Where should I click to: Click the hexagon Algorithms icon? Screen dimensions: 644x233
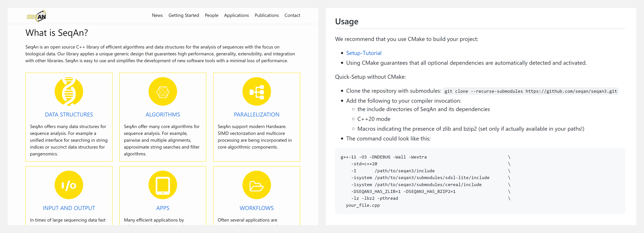point(163,92)
